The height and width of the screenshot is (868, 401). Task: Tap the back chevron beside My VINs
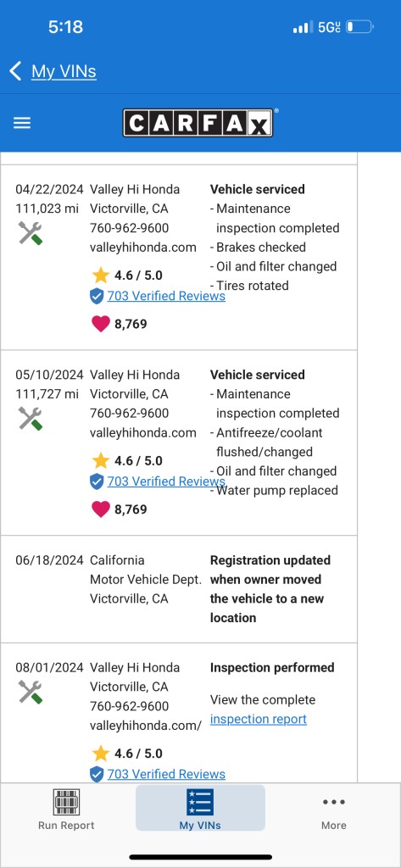coord(15,71)
